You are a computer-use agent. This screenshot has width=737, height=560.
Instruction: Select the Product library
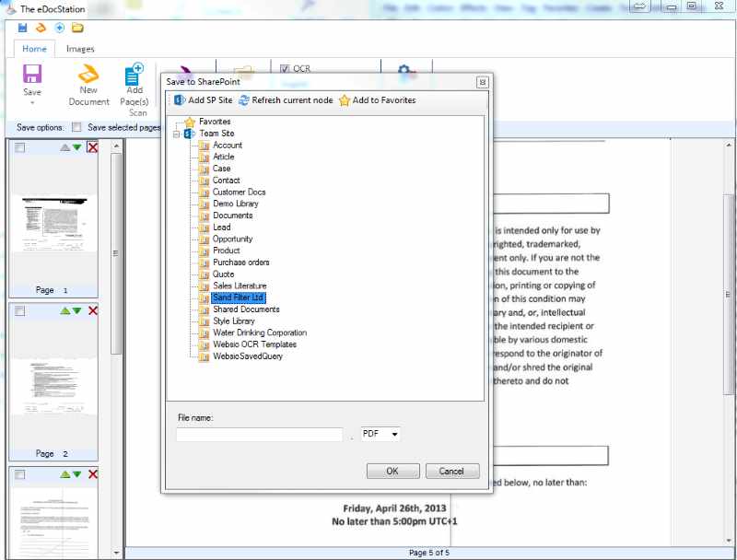pyautogui.click(x=226, y=251)
